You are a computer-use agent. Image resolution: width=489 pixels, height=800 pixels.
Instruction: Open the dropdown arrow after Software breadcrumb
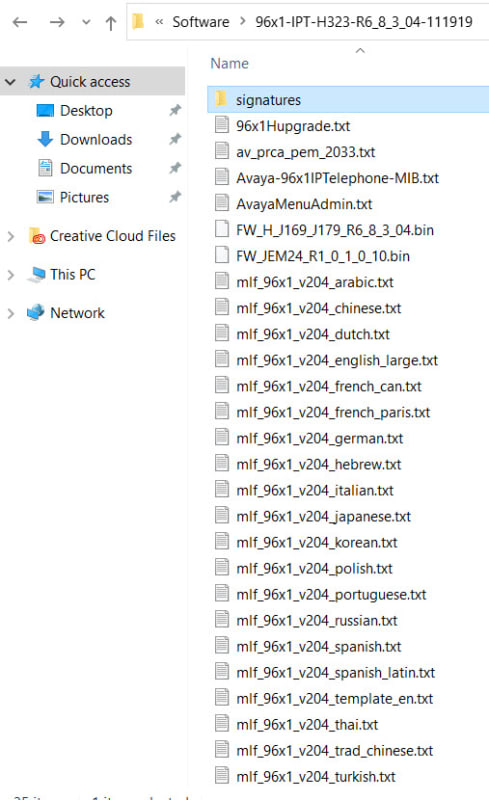(242, 21)
